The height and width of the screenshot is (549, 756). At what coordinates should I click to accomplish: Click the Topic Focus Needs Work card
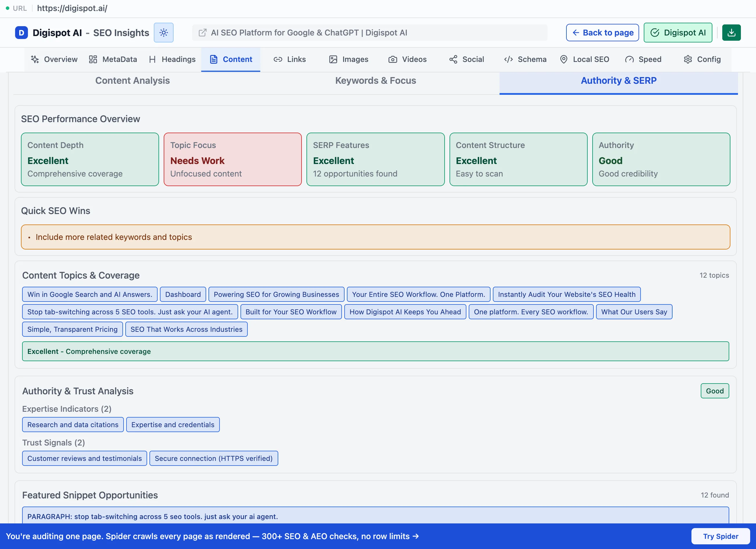point(233,159)
